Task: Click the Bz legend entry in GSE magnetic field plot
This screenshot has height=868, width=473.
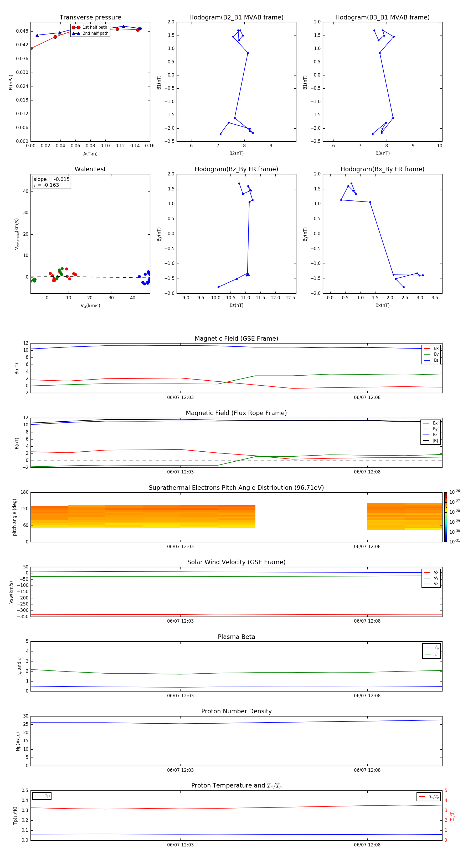Action: click(x=431, y=361)
